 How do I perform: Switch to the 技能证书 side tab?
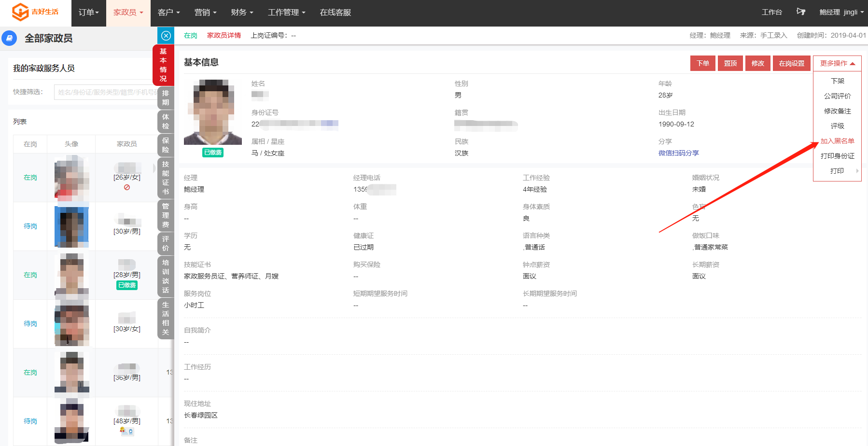coord(166,178)
